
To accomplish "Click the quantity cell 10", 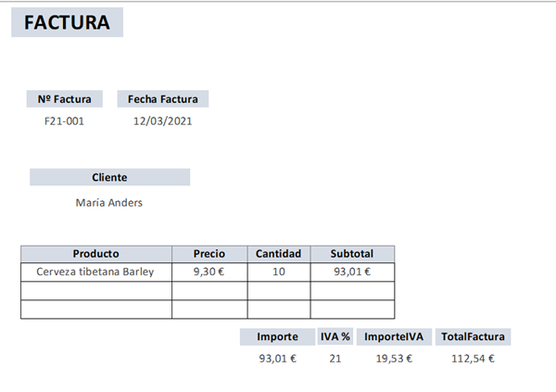I will pos(279,272).
